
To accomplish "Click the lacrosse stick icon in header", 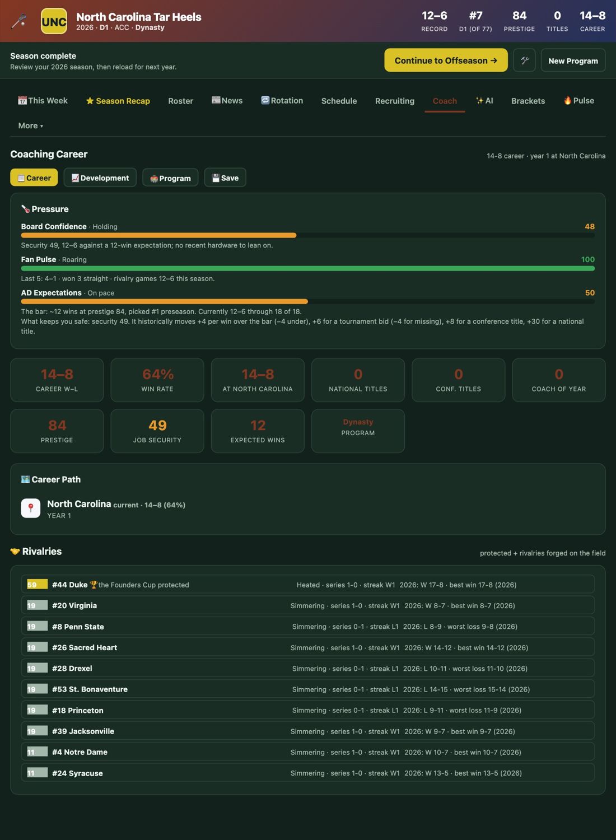I will pos(19,21).
